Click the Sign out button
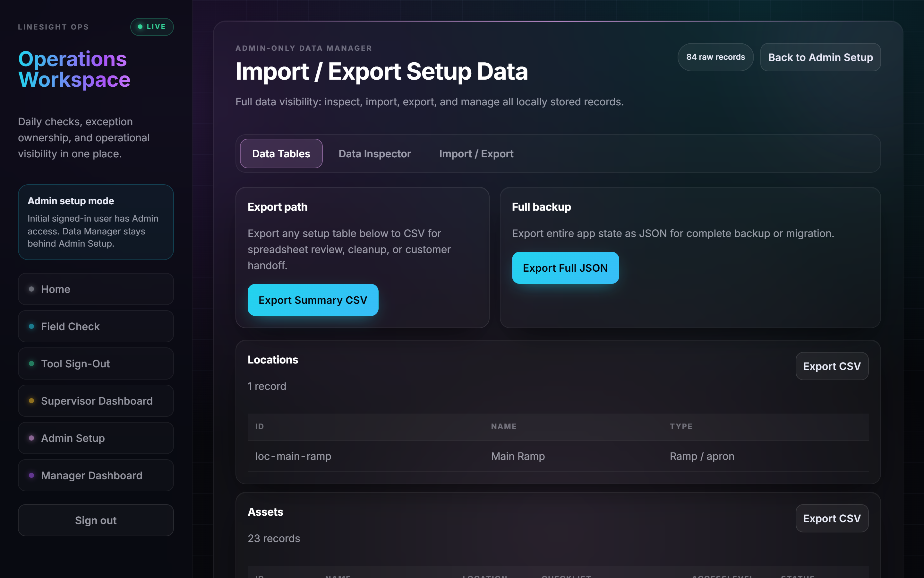The width and height of the screenshot is (924, 578). tap(96, 520)
